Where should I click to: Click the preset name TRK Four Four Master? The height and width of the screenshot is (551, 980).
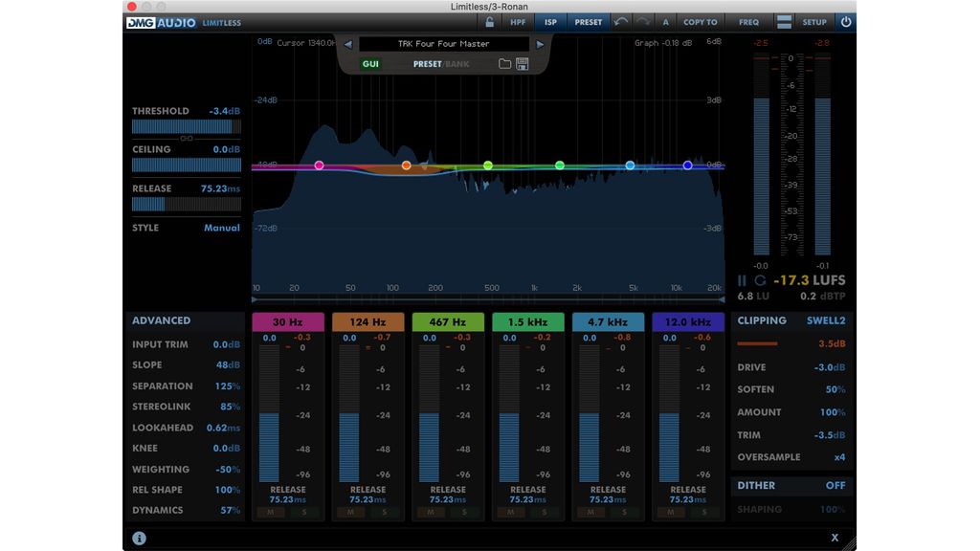coord(442,43)
